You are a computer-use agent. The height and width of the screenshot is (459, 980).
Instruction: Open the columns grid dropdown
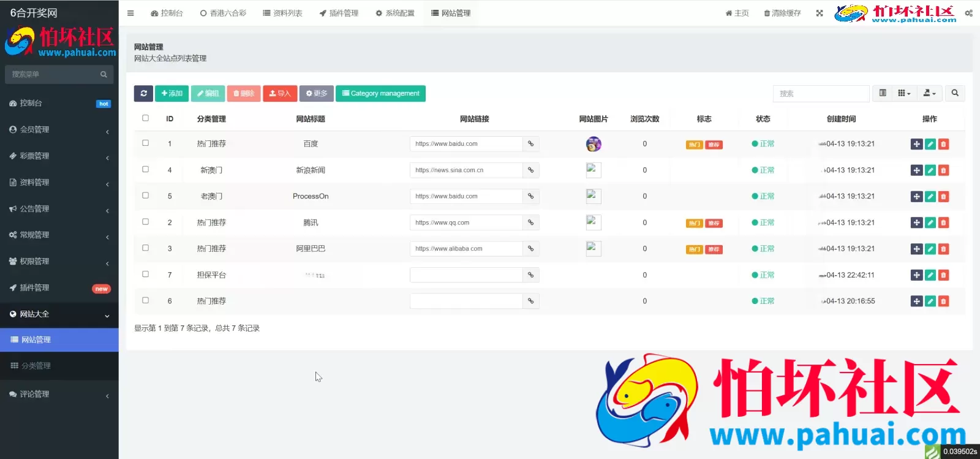[904, 93]
